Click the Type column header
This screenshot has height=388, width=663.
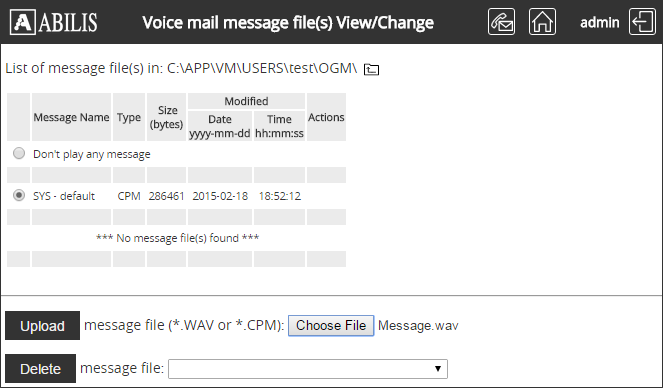tap(129, 117)
